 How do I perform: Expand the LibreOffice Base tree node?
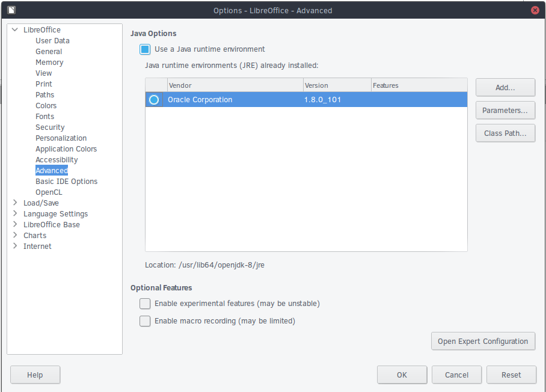tap(15, 224)
